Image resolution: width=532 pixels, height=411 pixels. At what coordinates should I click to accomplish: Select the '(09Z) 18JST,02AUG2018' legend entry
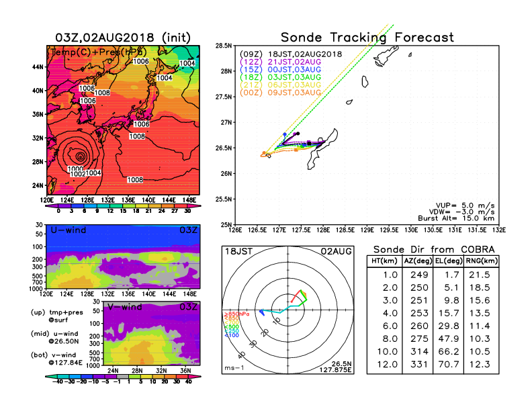click(x=291, y=54)
